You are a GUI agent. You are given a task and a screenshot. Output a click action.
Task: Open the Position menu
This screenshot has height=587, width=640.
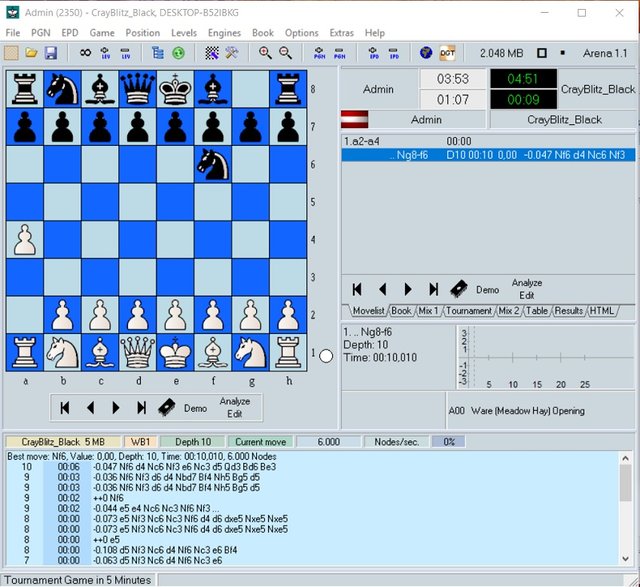click(x=143, y=33)
